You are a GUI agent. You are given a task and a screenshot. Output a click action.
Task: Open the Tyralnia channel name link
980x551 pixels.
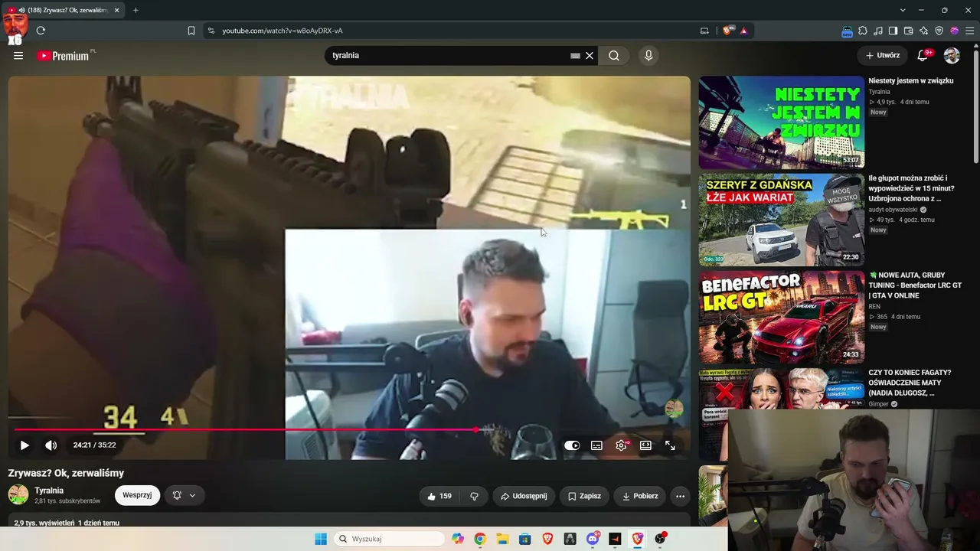[x=49, y=491]
